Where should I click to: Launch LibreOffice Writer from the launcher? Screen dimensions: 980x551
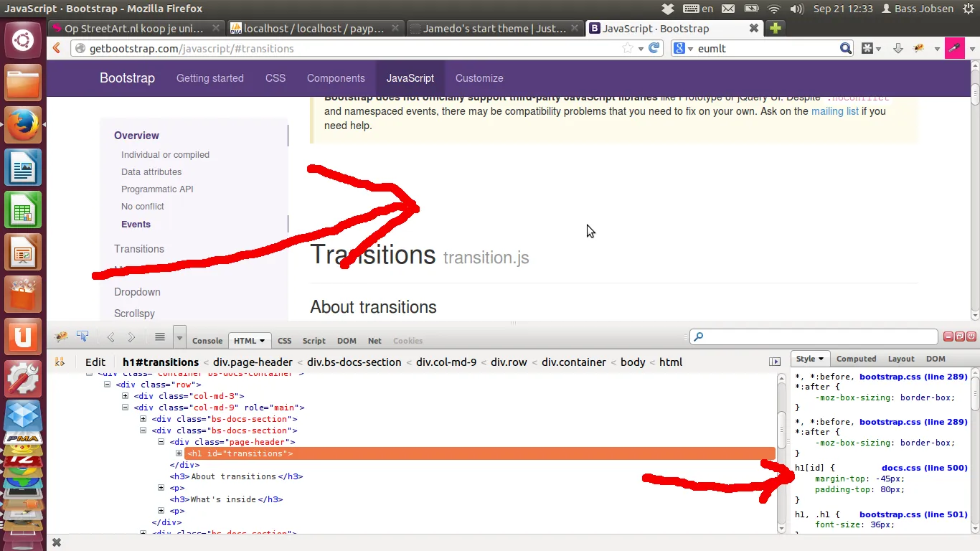[x=23, y=168]
